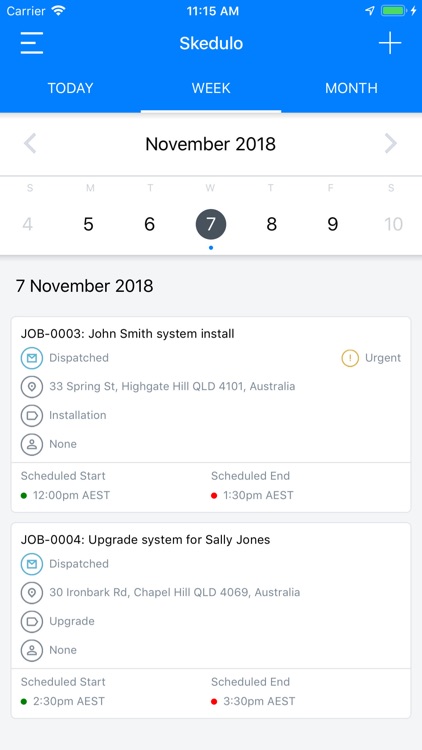Tap the Upgrade tag icon

(x=32, y=621)
